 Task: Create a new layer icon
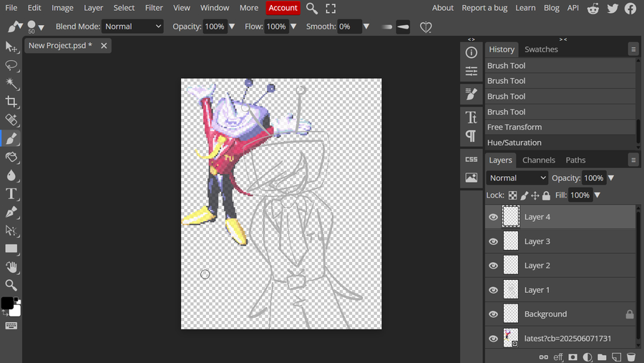click(617, 357)
